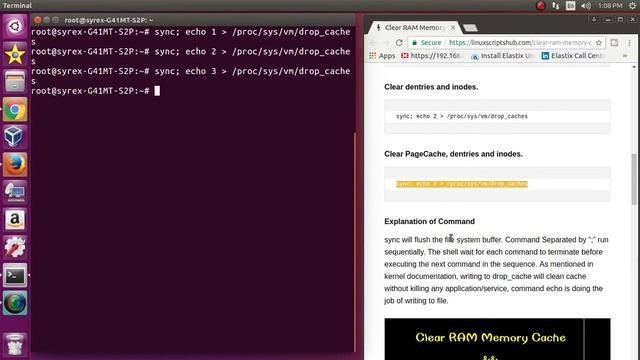
Task: Open the globe browser icon in dock
Action: click(x=15, y=302)
